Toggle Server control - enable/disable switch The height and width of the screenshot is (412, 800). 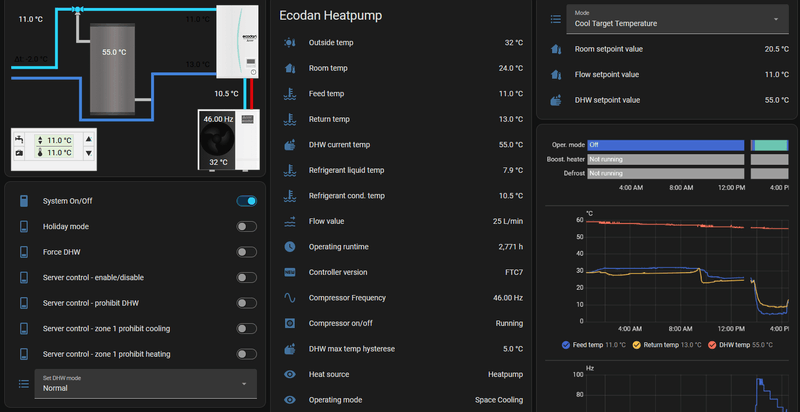[x=246, y=278]
